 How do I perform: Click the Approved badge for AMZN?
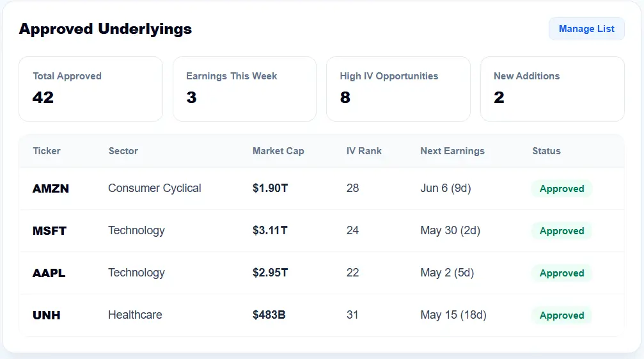click(562, 189)
